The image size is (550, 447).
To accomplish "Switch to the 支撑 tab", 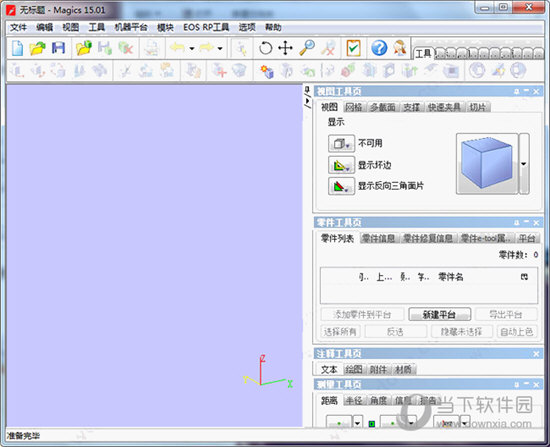I will [x=411, y=107].
